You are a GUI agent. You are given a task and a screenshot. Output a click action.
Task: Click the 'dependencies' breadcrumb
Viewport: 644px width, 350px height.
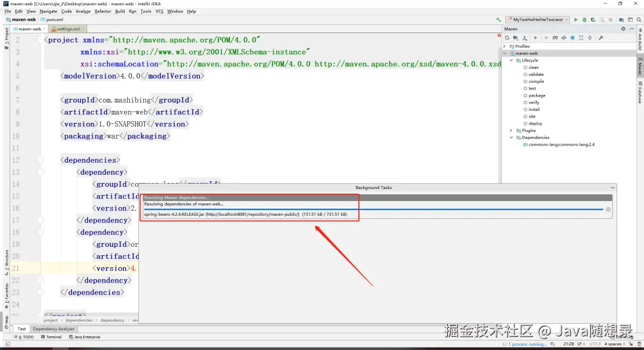(x=79, y=320)
